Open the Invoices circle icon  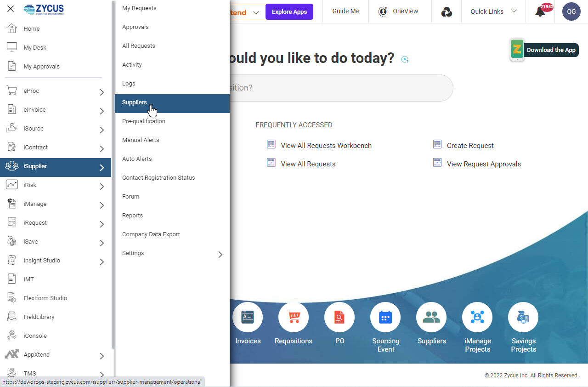pyautogui.click(x=248, y=317)
